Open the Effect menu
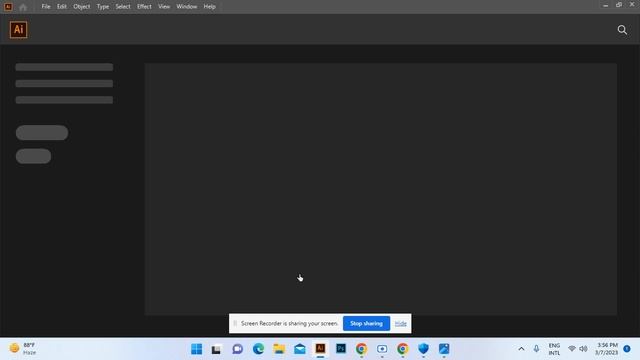This screenshot has height=360, width=640. click(x=144, y=7)
